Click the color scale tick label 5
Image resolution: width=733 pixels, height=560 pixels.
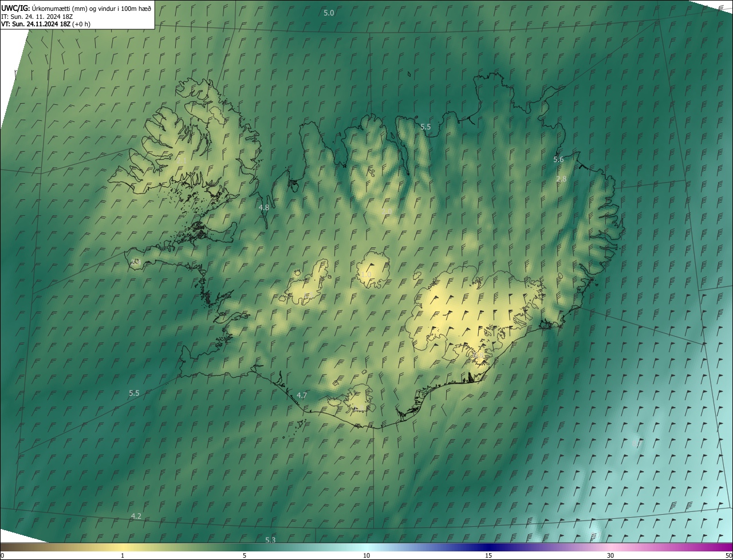point(245,555)
